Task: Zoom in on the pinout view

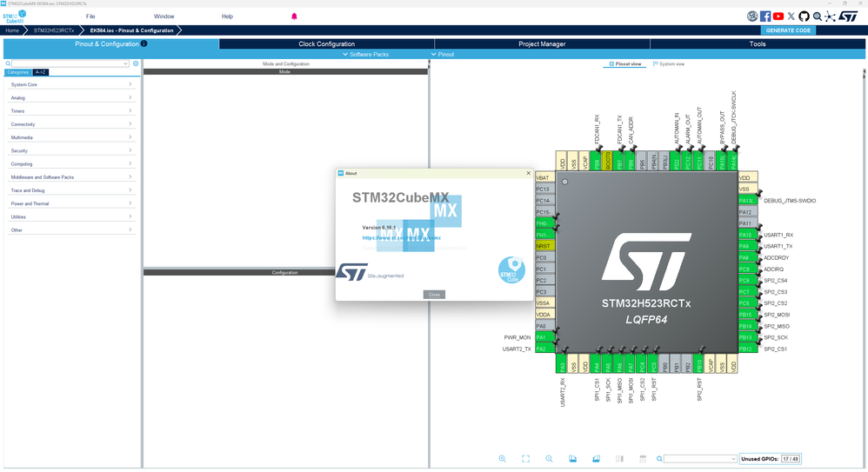Action: (x=502, y=459)
